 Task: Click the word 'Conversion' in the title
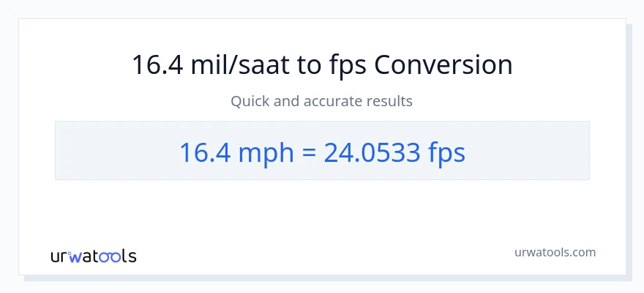pos(443,65)
